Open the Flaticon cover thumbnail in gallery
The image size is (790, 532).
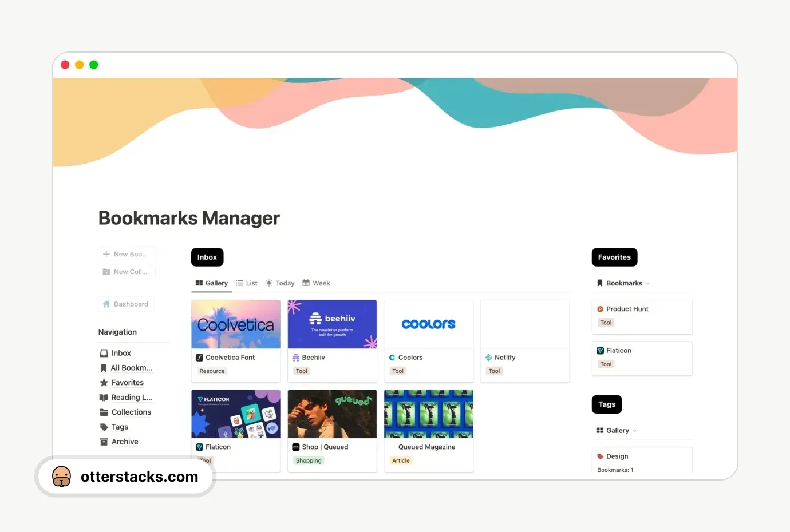click(236, 414)
